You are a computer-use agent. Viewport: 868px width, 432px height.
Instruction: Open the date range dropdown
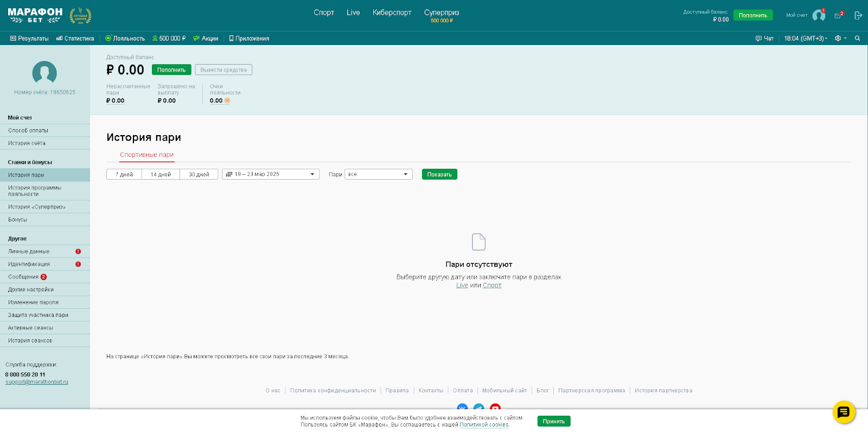coord(270,174)
